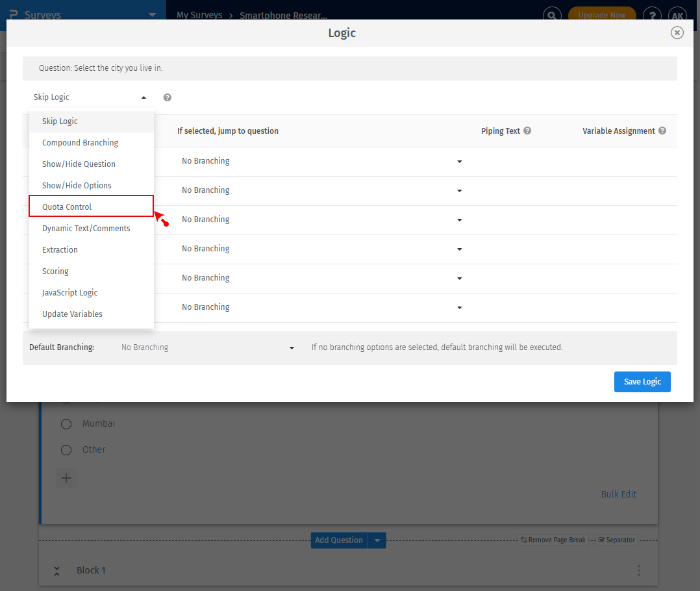Click 'If selected, jump to question' header
Viewport: 700px width, 591px height.
coord(228,131)
